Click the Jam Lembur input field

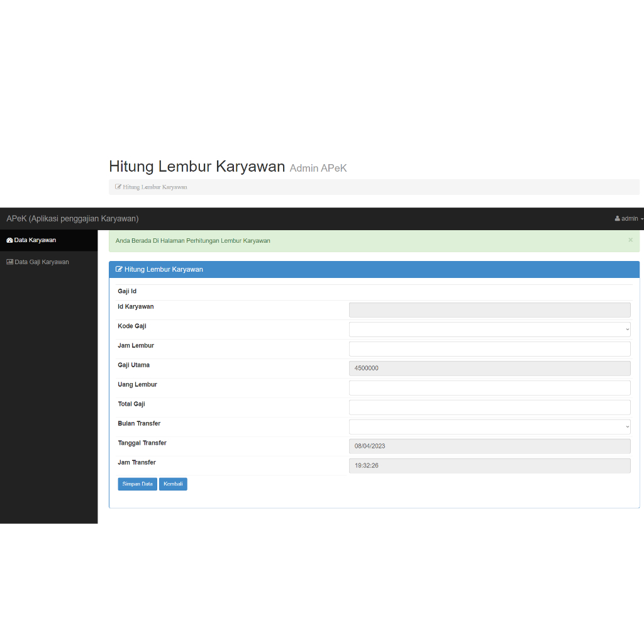pos(489,349)
